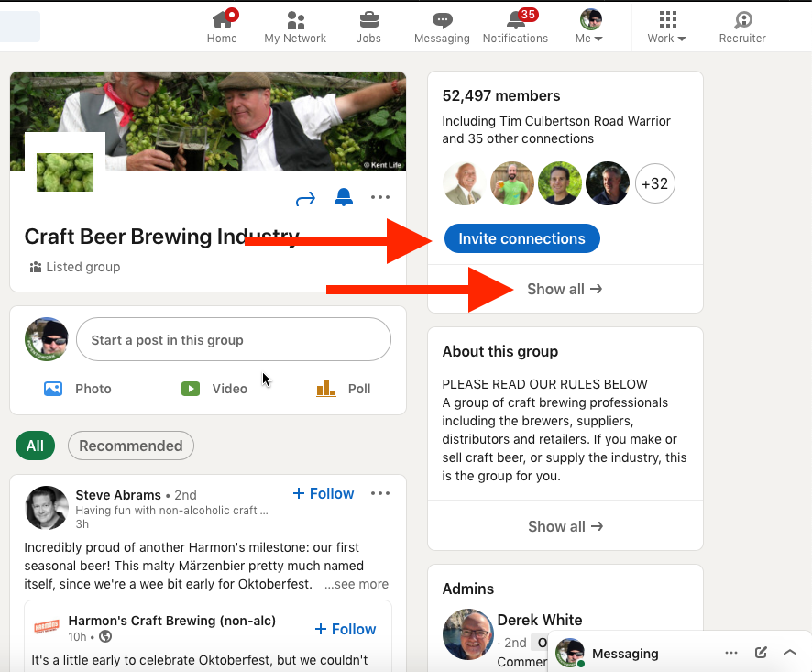Select the All feed filter

tap(35, 446)
